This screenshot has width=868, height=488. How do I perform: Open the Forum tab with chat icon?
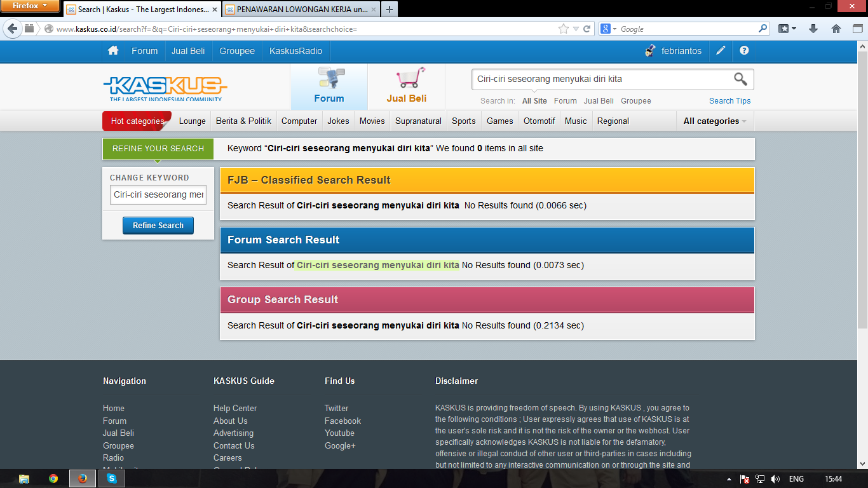[x=329, y=87]
